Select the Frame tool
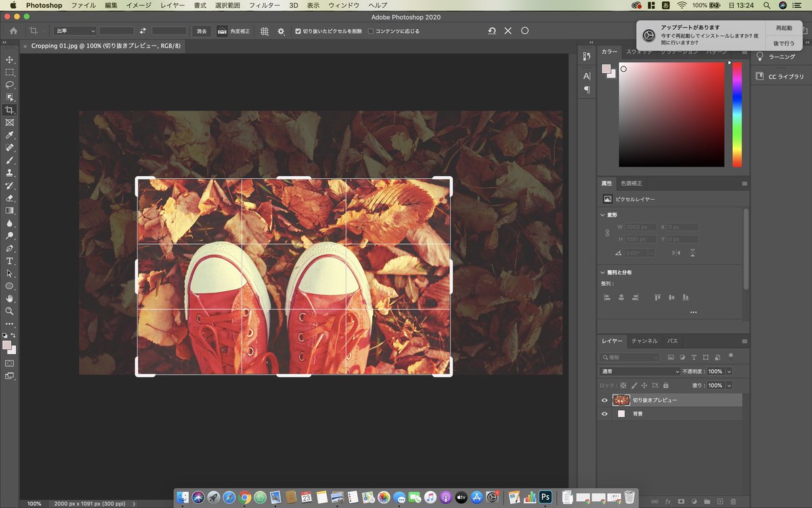 click(9, 123)
